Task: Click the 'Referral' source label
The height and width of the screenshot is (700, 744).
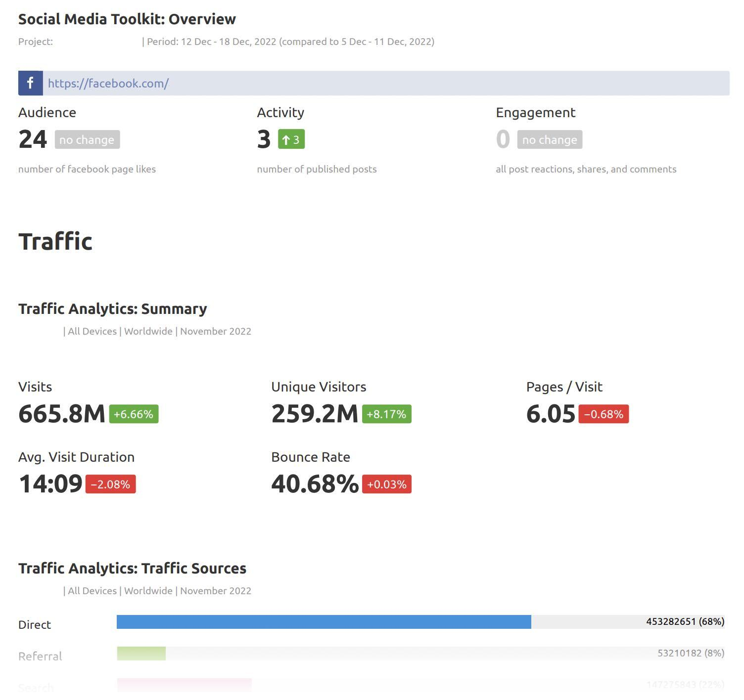Action: point(40,656)
